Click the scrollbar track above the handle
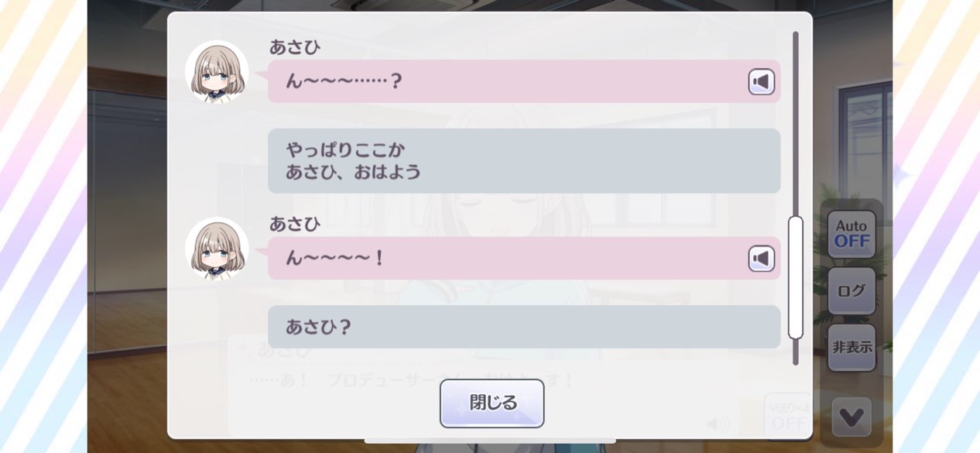Image resolution: width=980 pixels, height=453 pixels. click(795, 124)
